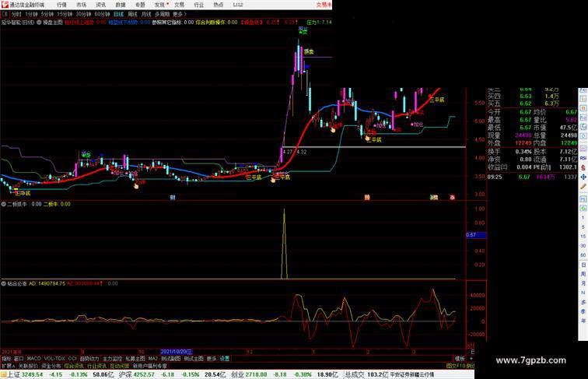Open the 数据 menu

(x=121, y=5)
